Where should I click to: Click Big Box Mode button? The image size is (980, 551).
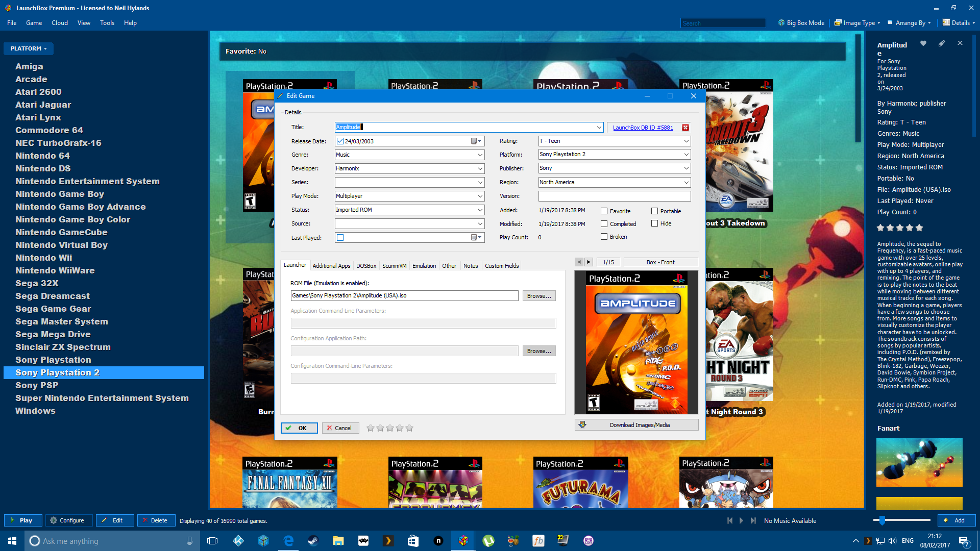[801, 23]
